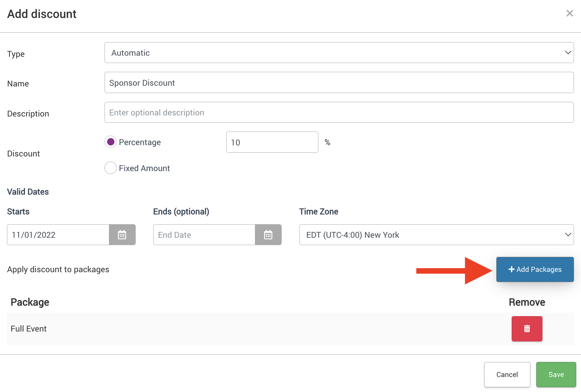581x392 pixels.
Task: Remove Full Event package via trash icon
Action: click(x=527, y=329)
